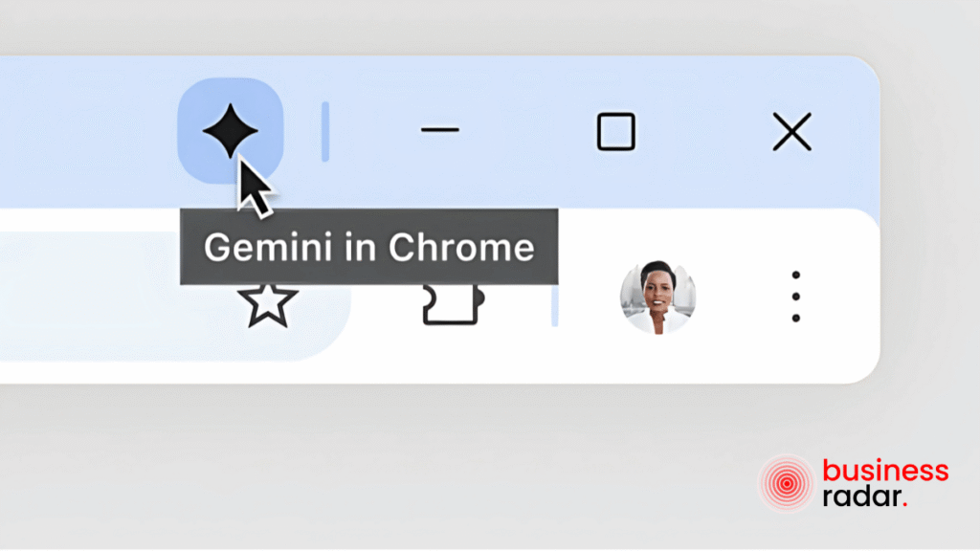Click the "Gemini in Chrome" tooltip label
This screenshot has width=980, height=551.
pos(368,247)
